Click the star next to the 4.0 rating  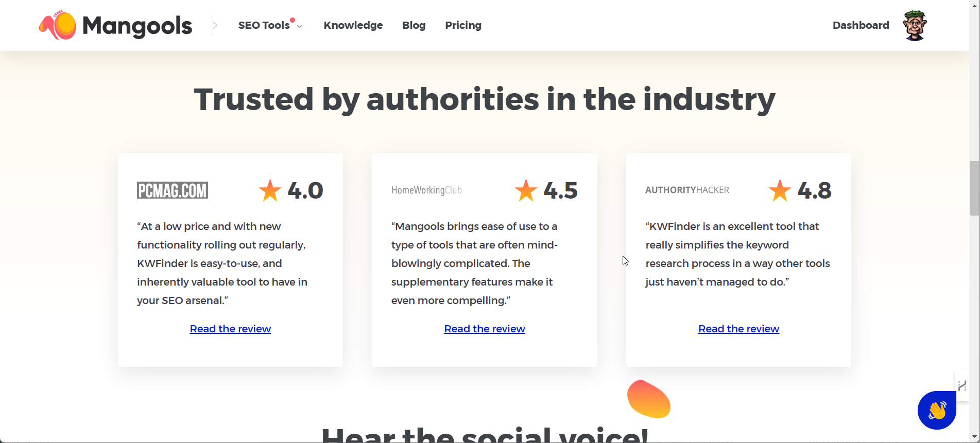[269, 190]
